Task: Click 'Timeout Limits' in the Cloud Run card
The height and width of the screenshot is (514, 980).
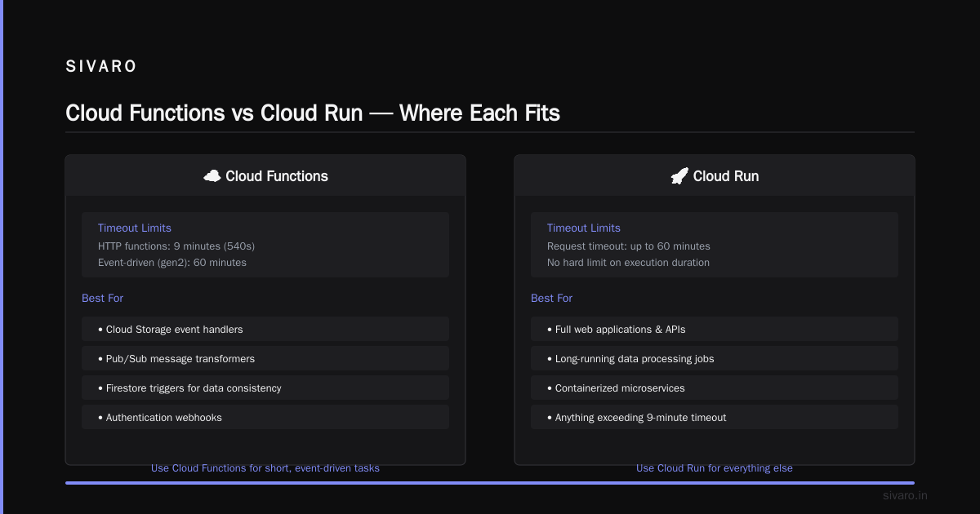Action: tap(584, 228)
